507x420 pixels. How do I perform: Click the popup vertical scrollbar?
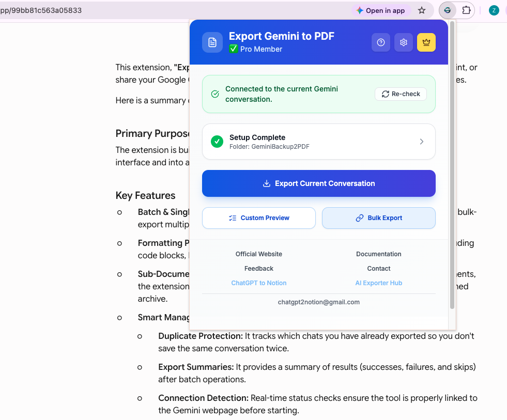pos(452,165)
